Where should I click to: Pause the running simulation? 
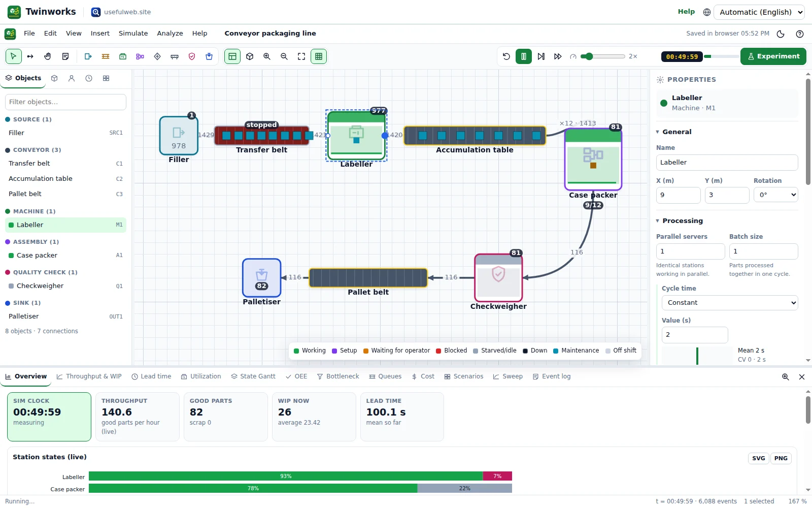tap(524, 56)
